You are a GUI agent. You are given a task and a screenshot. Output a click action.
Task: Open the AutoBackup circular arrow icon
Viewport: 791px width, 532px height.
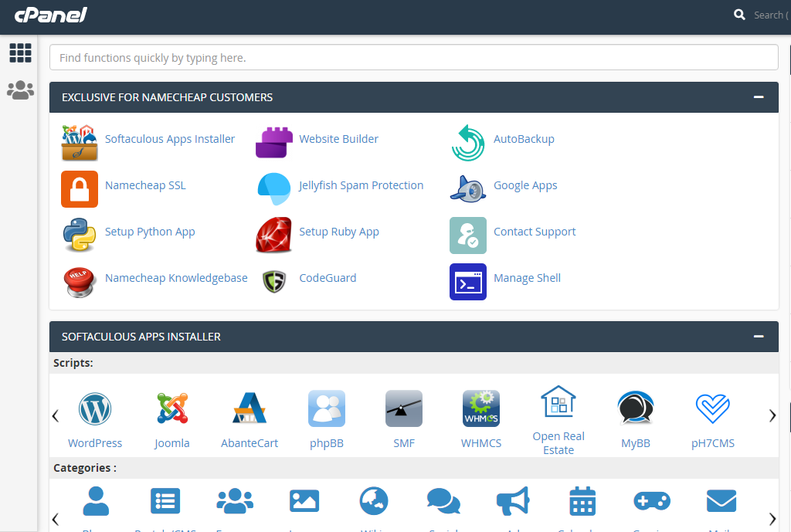[468, 143]
